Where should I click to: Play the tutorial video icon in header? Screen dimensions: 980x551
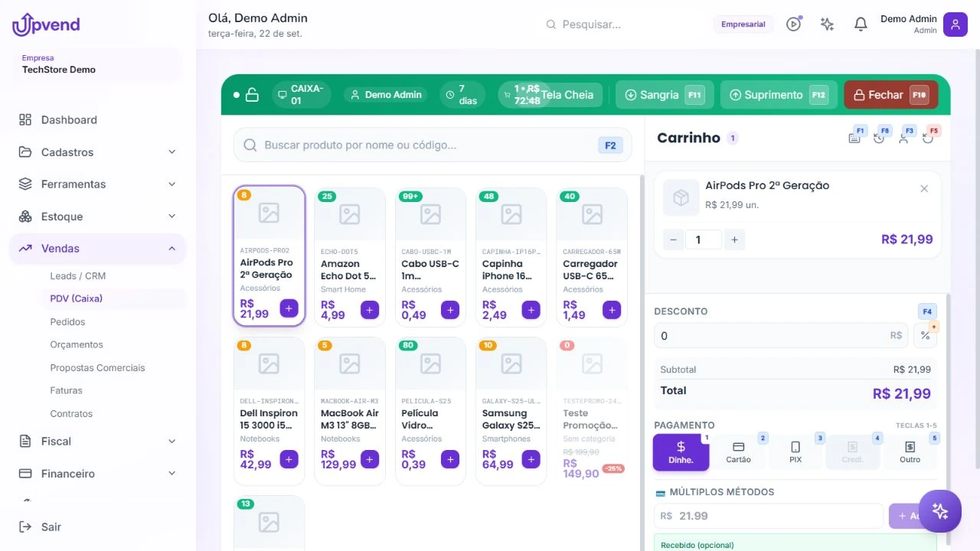(x=794, y=24)
